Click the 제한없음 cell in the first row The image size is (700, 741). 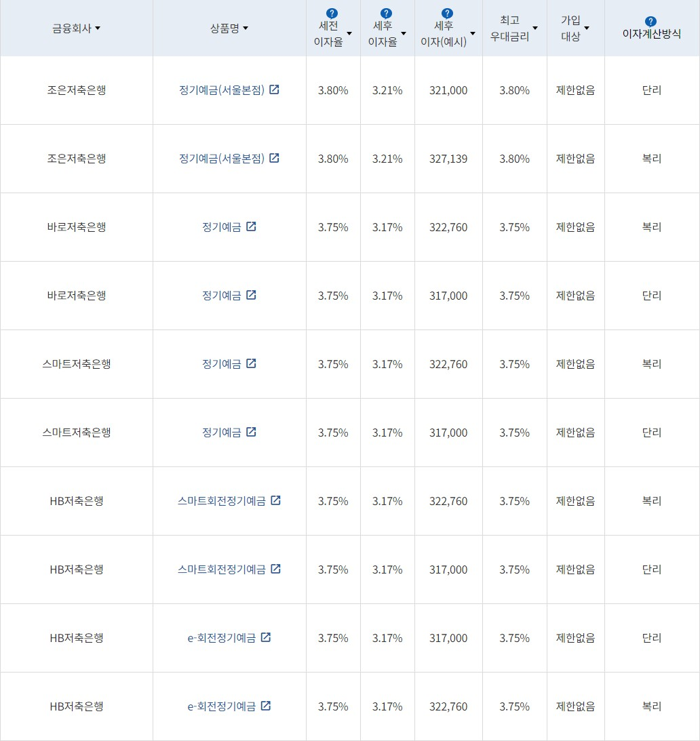tap(575, 89)
